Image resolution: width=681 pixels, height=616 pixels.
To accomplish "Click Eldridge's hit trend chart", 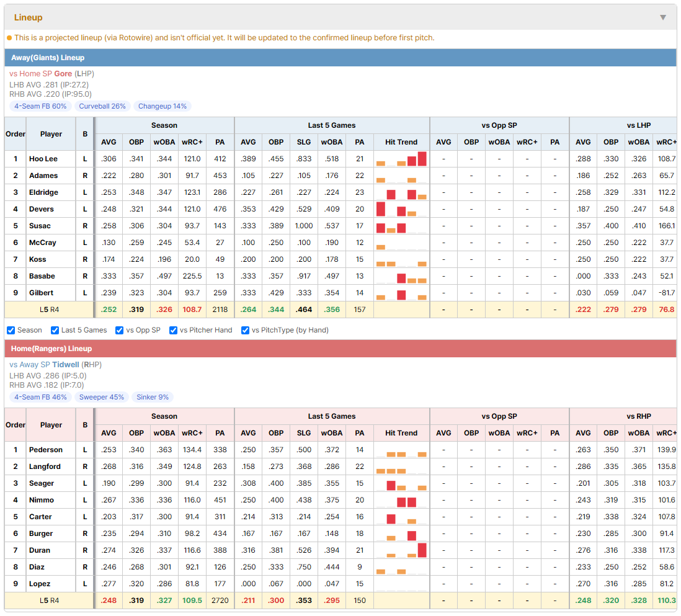I will pos(401,192).
